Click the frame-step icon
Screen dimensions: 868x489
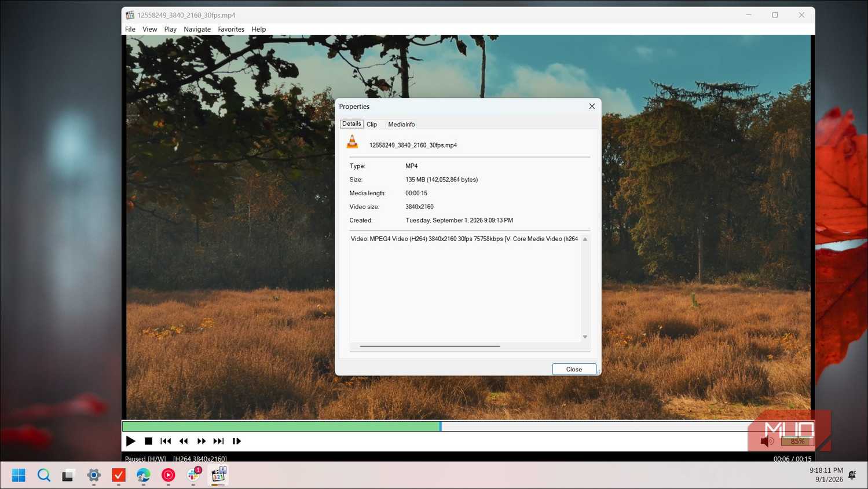point(237,441)
